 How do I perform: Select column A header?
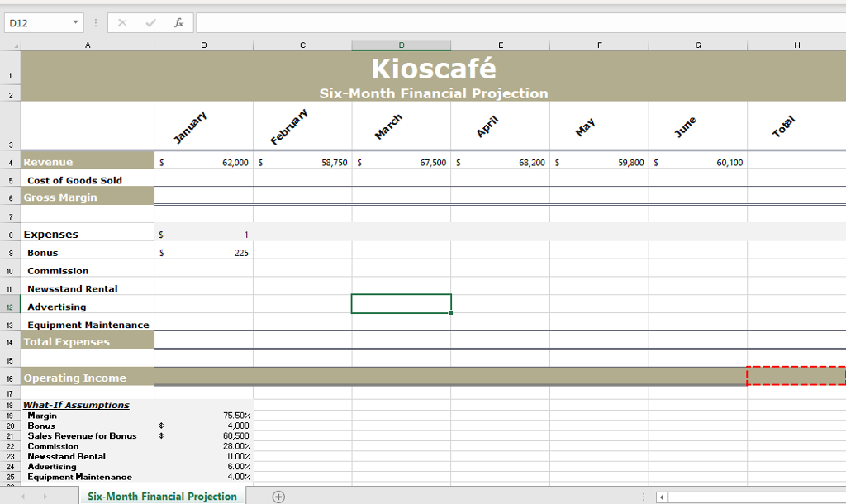tap(88, 45)
